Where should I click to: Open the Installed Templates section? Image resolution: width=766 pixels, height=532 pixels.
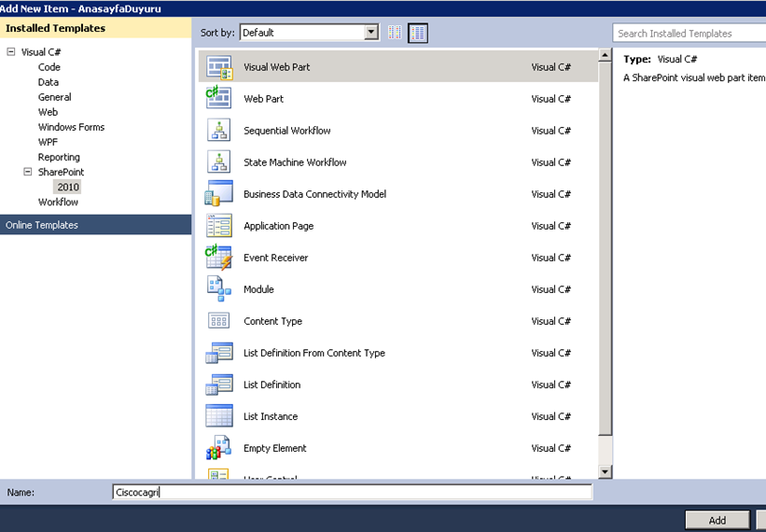(96, 28)
